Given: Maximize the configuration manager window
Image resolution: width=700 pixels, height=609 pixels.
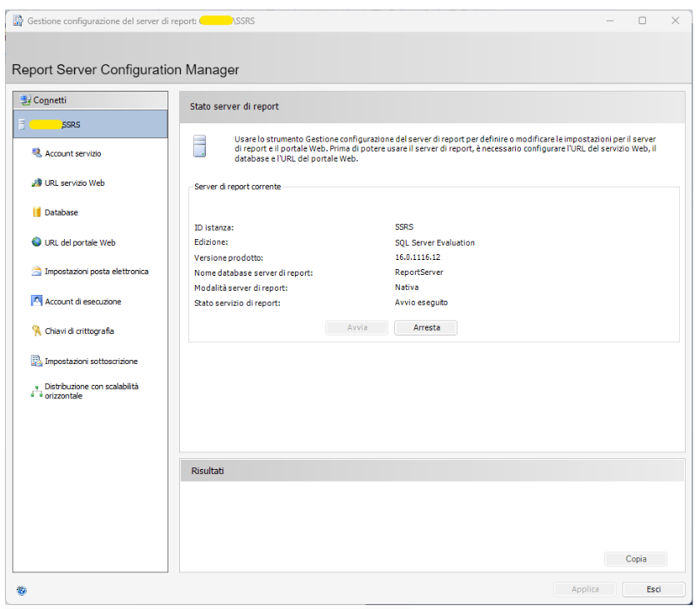Looking at the screenshot, I should coord(642,21).
